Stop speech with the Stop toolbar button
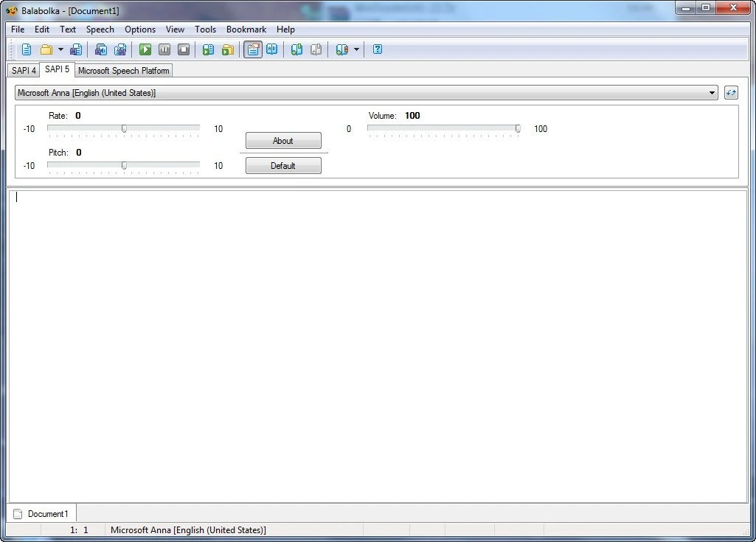 184,49
